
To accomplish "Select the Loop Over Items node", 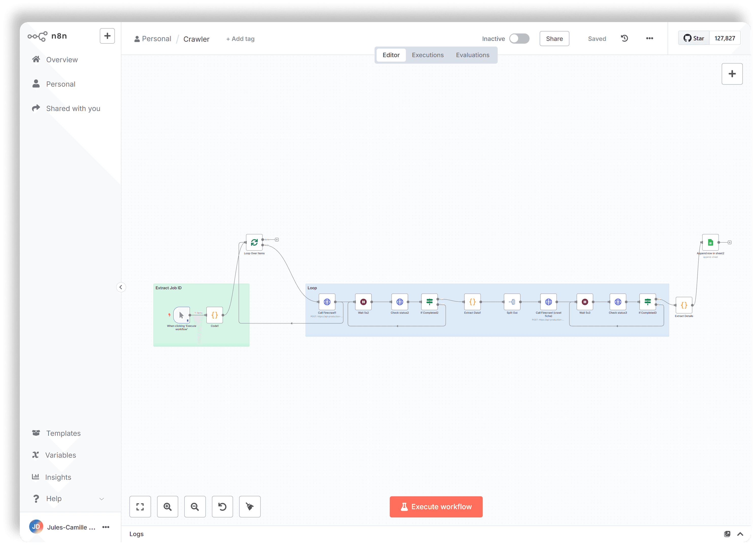I will pyautogui.click(x=254, y=243).
